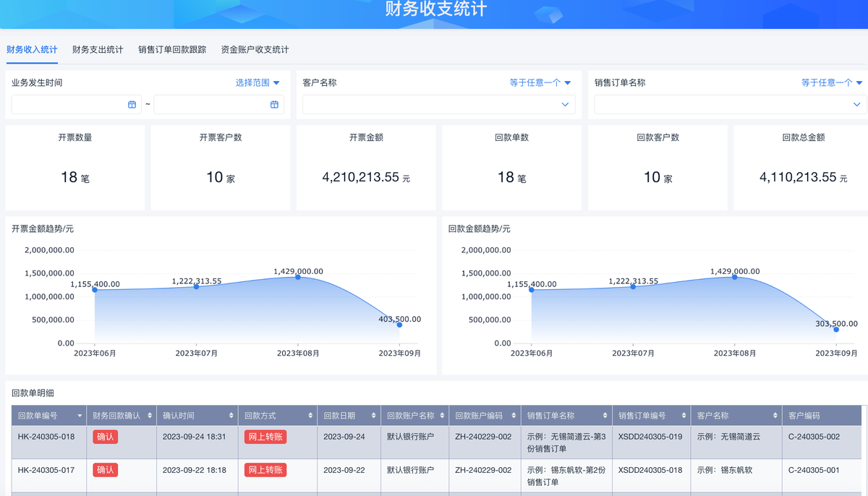Viewport: 868px width, 496px height.
Task: Click the 2023年08月 point on 开票金额趋势 chart
Action: pos(298,277)
